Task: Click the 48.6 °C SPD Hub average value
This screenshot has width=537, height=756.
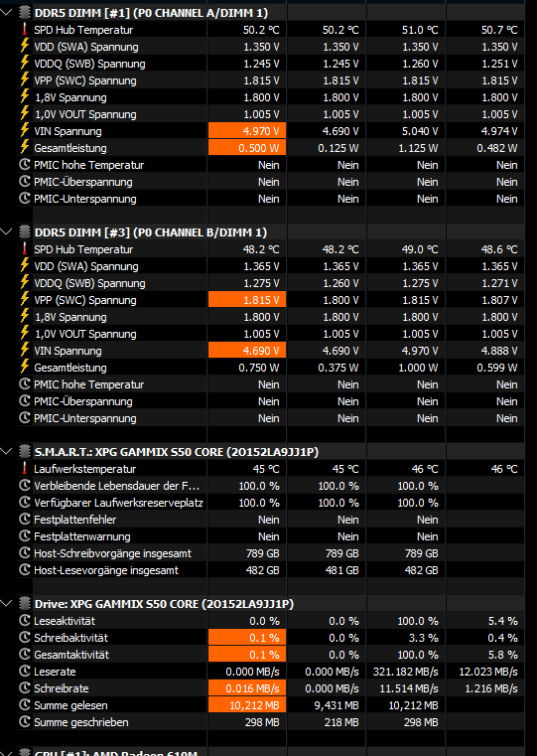Action: point(499,249)
